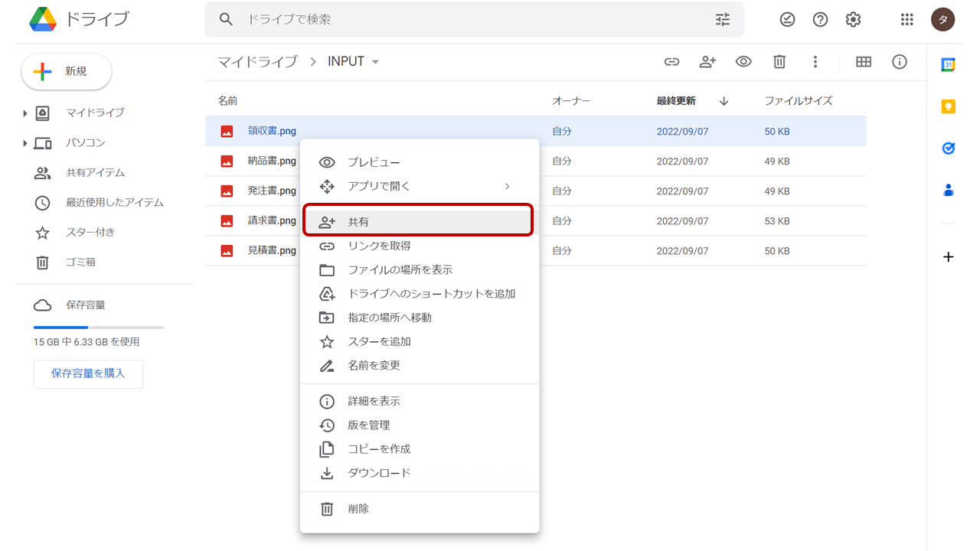
Task: Click the オーナー column header
Action: click(571, 100)
